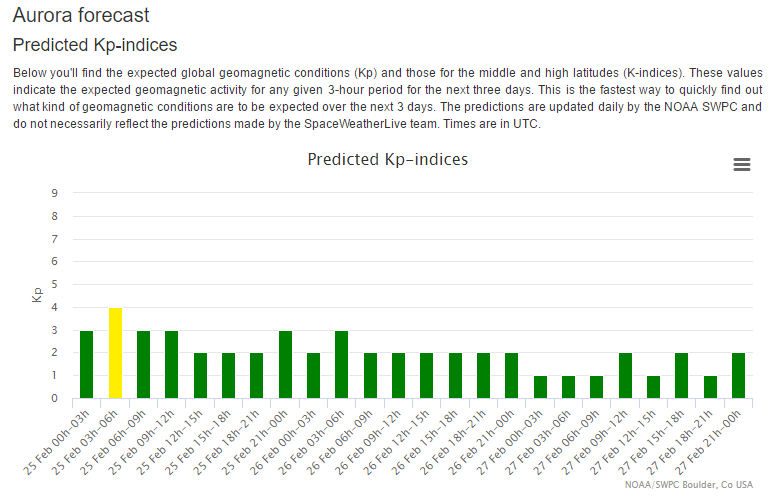Click the 25 Feb 09h-12h bar
Screen dimensions: 771x496
point(171,364)
